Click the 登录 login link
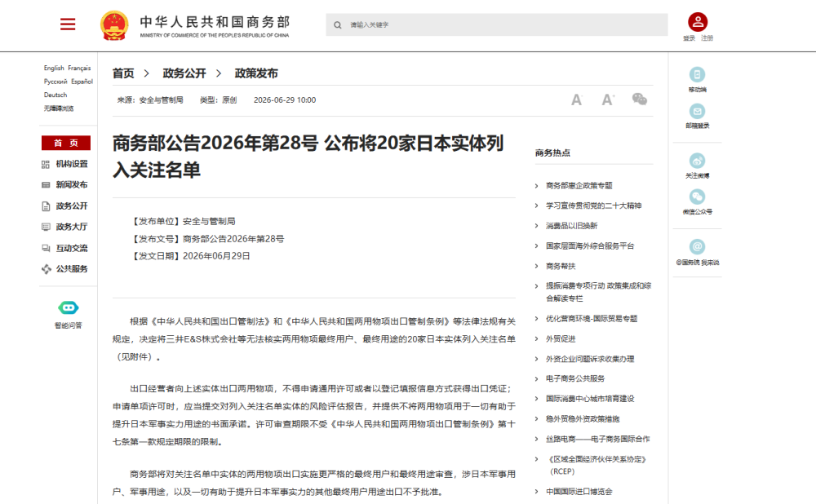This screenshot has height=504, width=816. [x=689, y=38]
